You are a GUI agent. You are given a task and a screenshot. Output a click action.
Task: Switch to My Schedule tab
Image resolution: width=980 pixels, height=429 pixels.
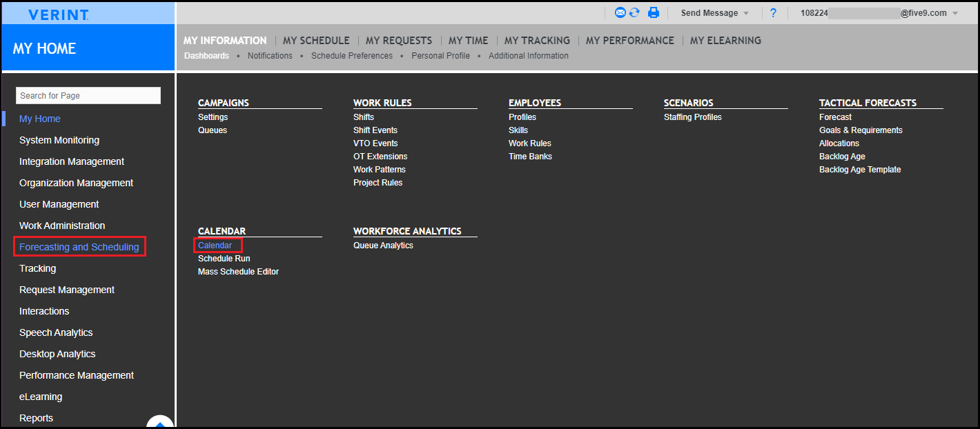[316, 41]
